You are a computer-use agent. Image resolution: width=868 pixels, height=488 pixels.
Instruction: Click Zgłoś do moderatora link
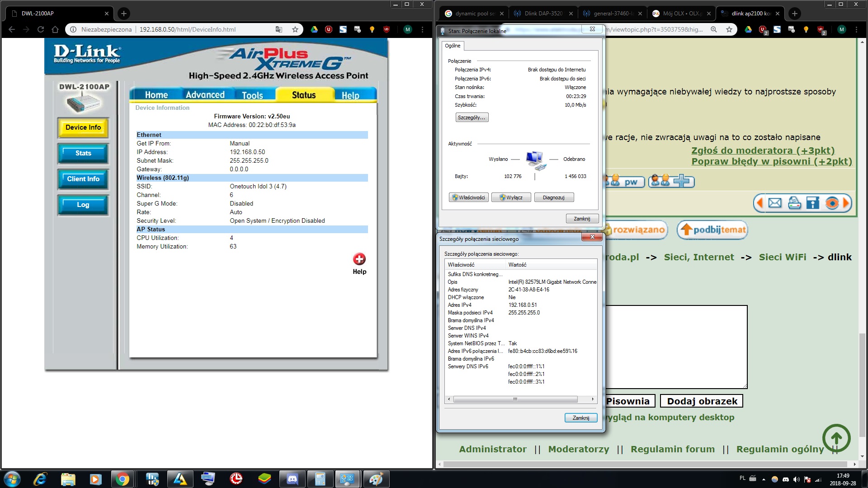[763, 150]
